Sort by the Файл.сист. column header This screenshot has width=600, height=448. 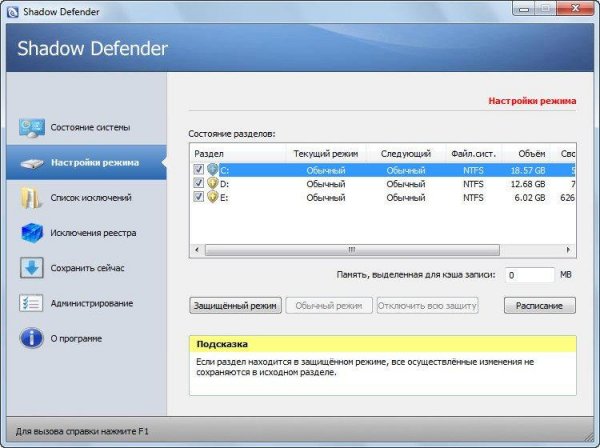point(474,154)
